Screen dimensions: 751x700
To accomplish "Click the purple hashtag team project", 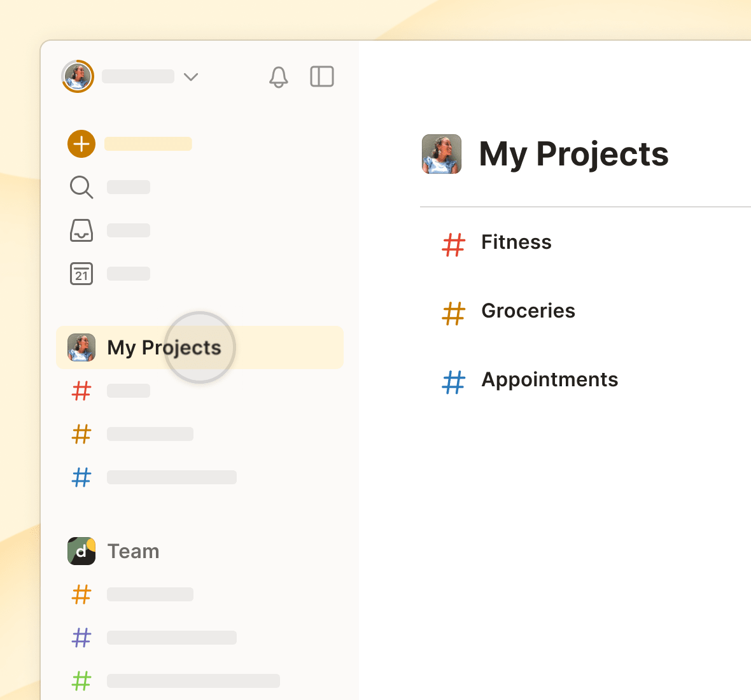I will tap(81, 638).
